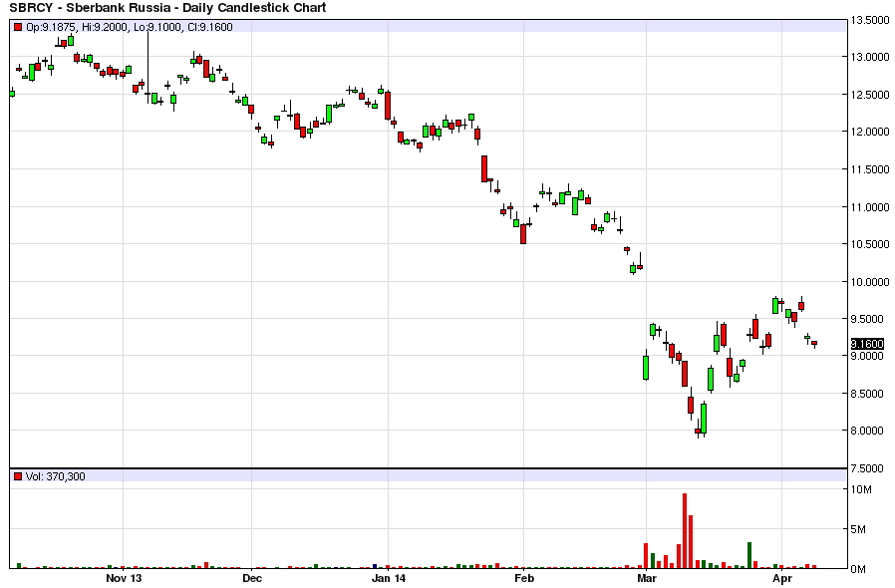This screenshot has height=588, width=895.
Task: Click the 'Dec' date axis label
Action: pos(252,578)
